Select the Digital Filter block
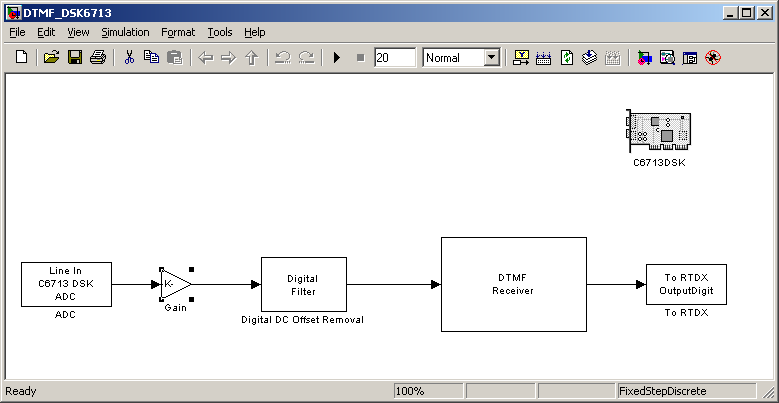The image size is (779, 403). (x=304, y=285)
